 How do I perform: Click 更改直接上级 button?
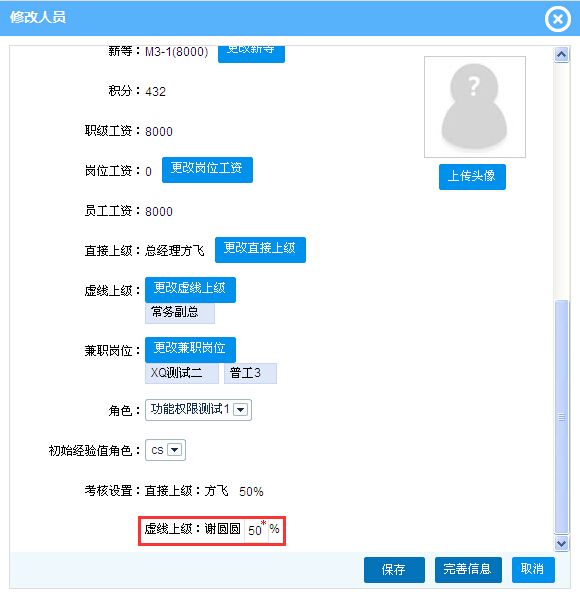point(260,250)
